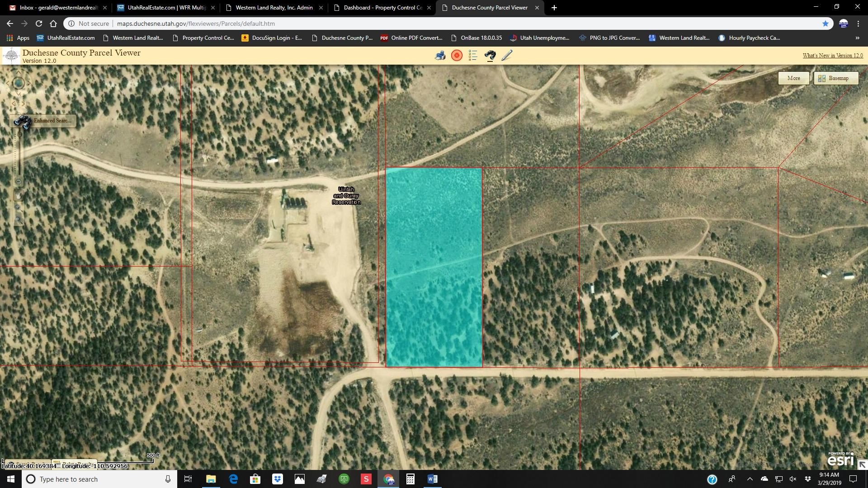Click the Basemap selector button
This screenshot has width=868, height=488.
tap(835, 78)
